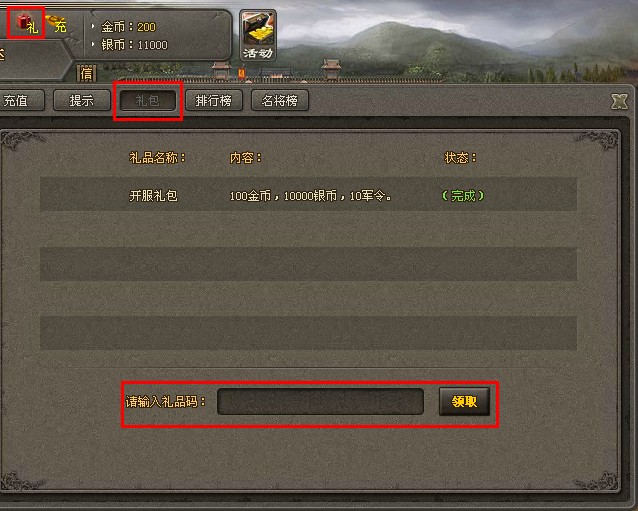Image resolution: width=638 pixels, height=511 pixels.
Task: Open the 排行榜 tab
Action: click(214, 100)
